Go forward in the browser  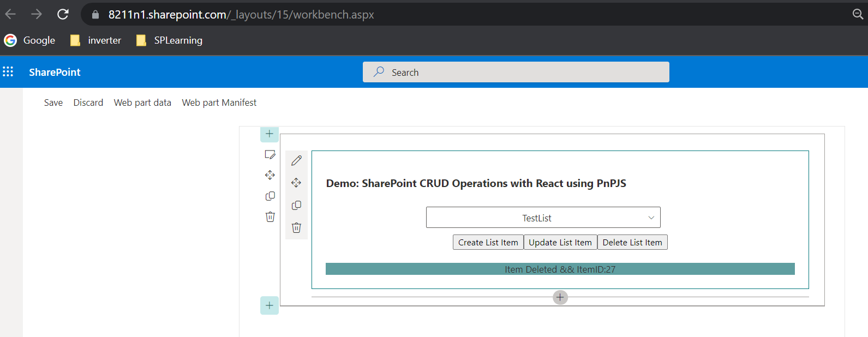tap(37, 14)
